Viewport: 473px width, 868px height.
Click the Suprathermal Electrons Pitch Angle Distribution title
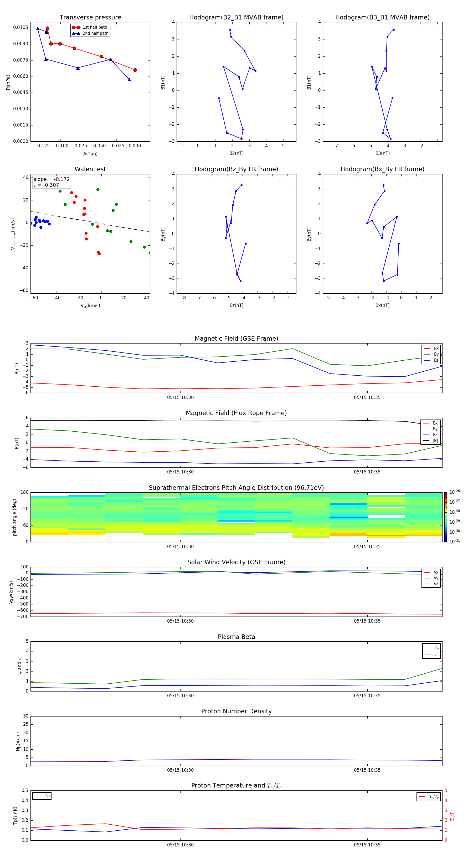point(236,488)
